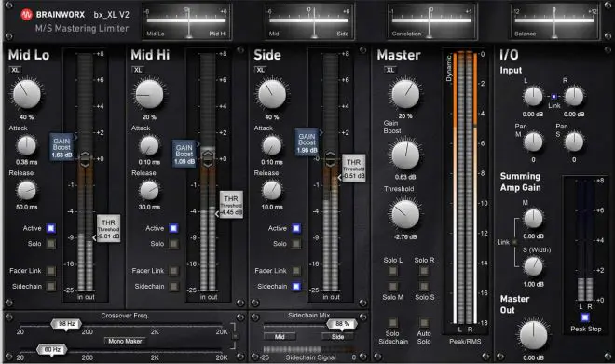The width and height of the screenshot is (615, 364).
Task: Click the Master Threshold knob
Action: pos(405,215)
